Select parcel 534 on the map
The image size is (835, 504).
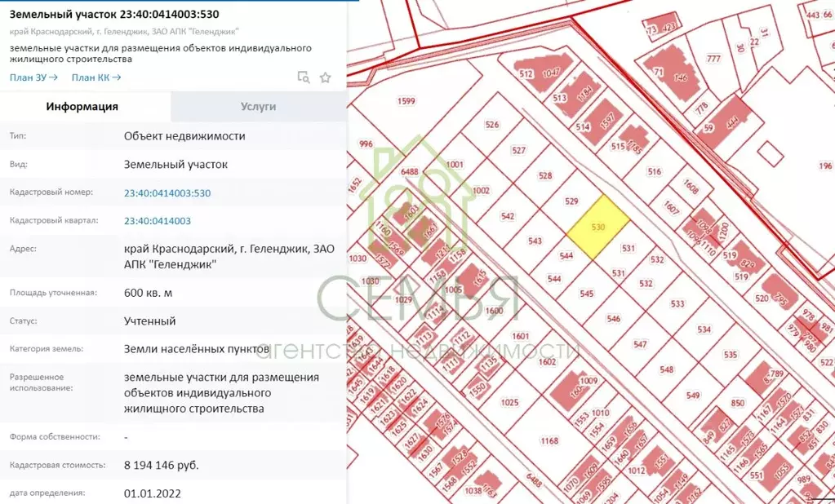[704, 329]
